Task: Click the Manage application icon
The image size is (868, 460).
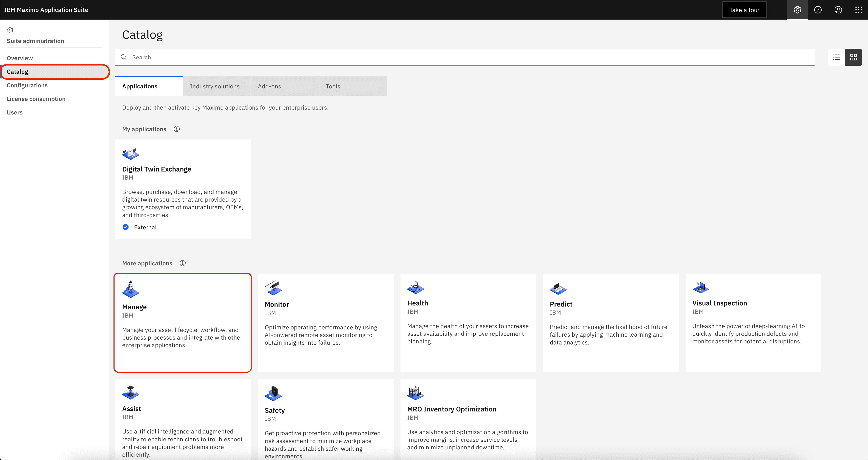Action: 130,289
